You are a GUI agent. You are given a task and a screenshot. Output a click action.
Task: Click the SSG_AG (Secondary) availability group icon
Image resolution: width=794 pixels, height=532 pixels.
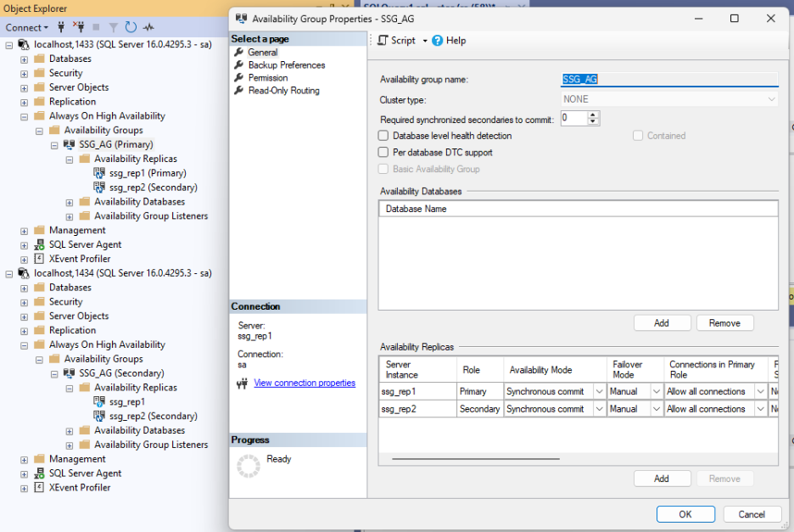tap(69, 372)
